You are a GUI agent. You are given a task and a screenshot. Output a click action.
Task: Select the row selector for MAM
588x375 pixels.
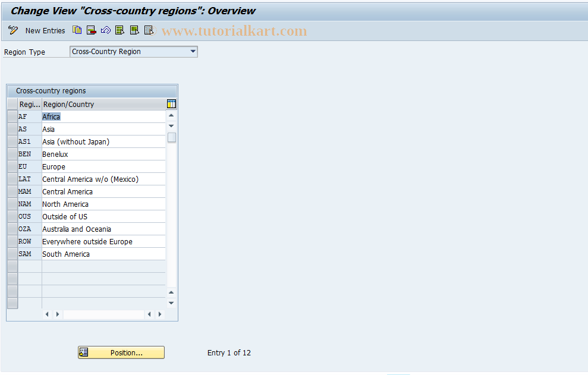click(x=12, y=191)
